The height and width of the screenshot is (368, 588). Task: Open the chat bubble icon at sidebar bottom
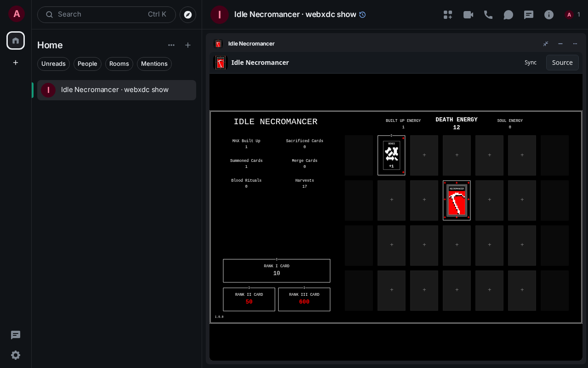[x=16, y=335]
